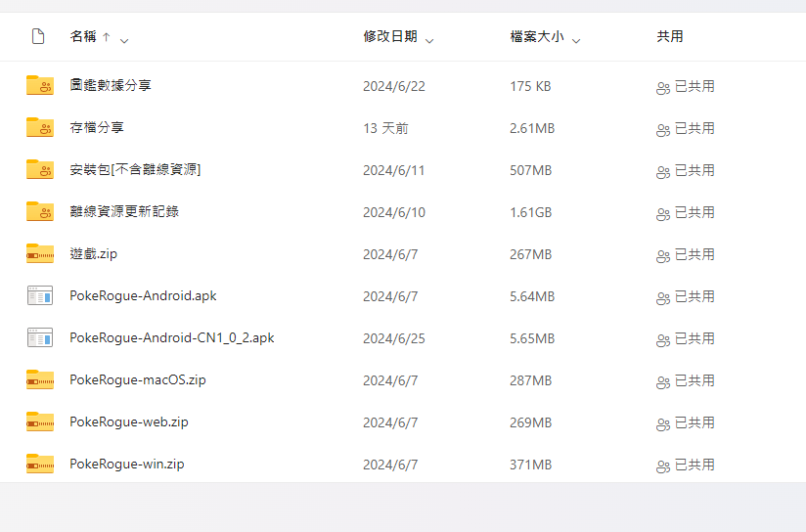Click the ascending sort arrow beside 名稱
Viewport: 806px width, 532px height.
[x=107, y=37]
